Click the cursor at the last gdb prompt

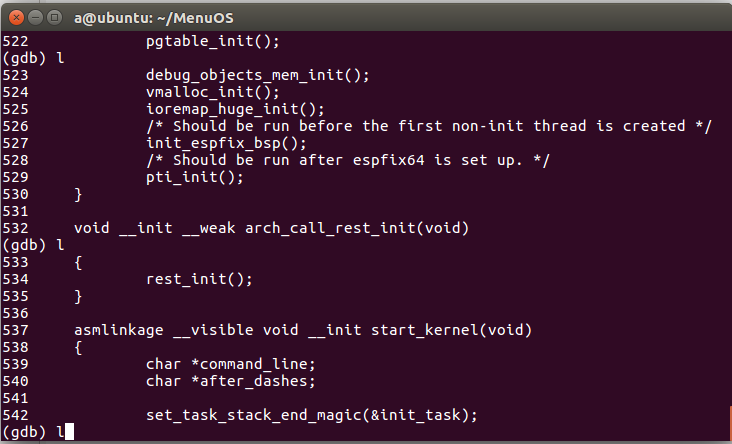pos(69,431)
